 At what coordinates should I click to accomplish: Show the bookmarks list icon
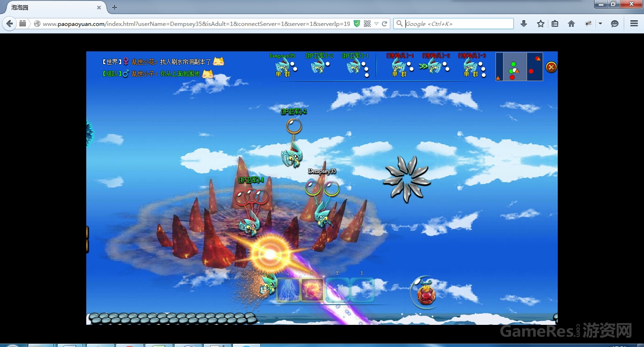coord(555,24)
